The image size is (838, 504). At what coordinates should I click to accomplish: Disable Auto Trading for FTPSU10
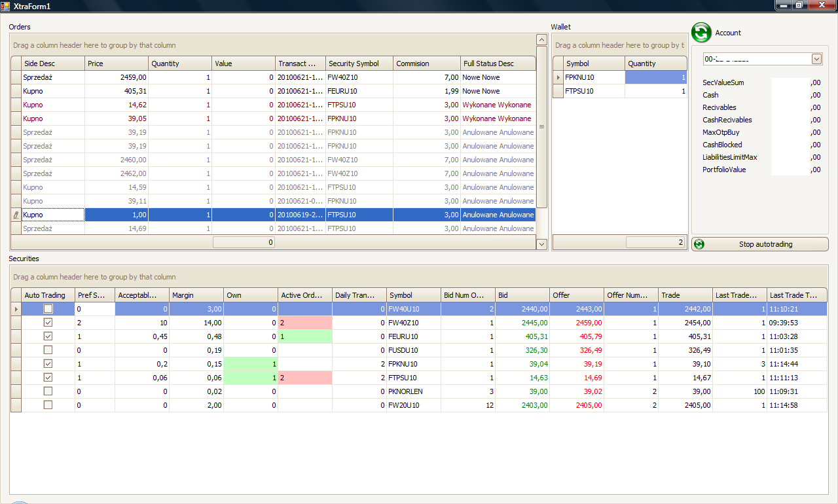48,378
